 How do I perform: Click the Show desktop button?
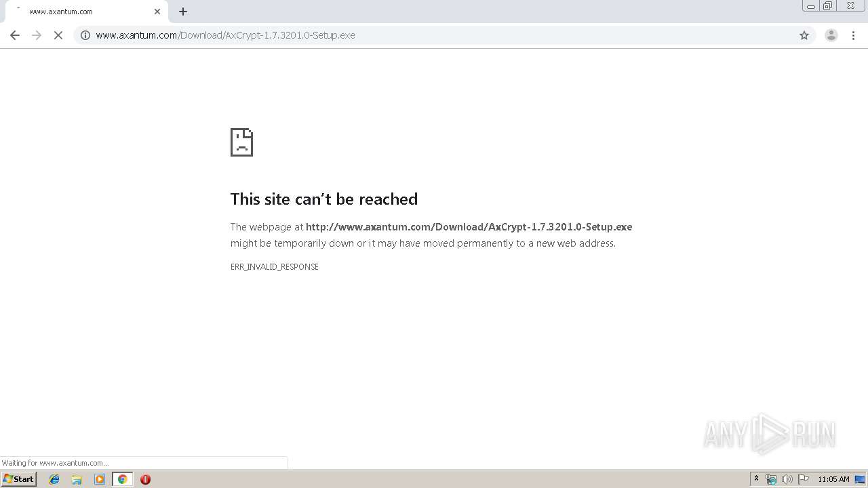click(x=860, y=479)
